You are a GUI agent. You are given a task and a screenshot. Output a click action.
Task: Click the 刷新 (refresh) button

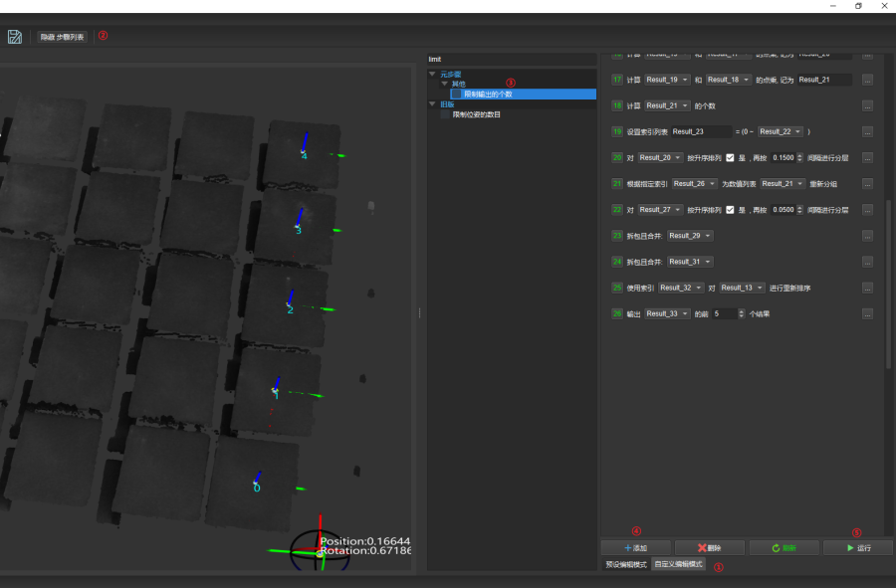[x=784, y=548]
